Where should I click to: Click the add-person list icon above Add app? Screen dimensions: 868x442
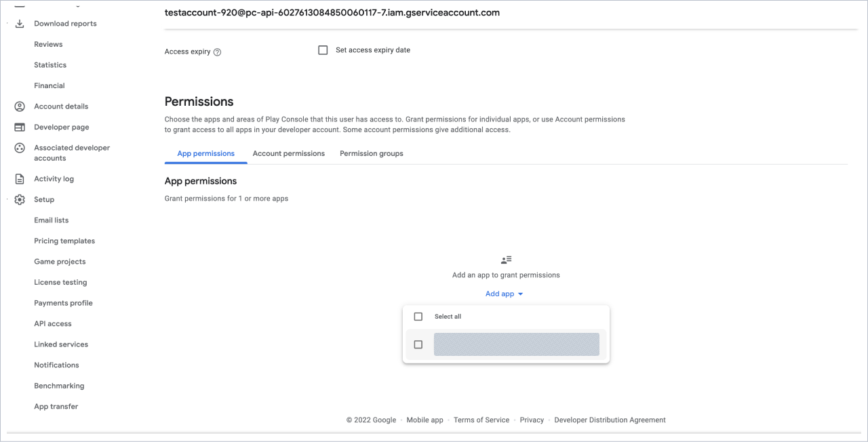506,260
